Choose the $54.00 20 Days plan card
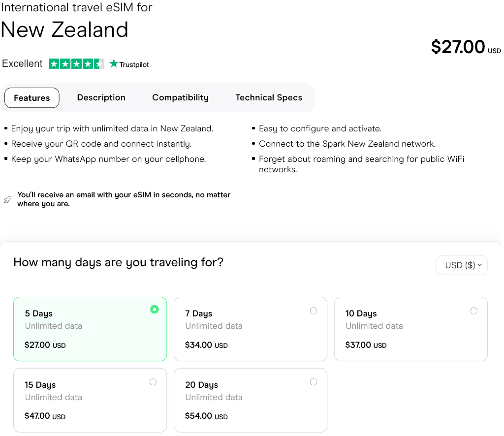This screenshot has width=504, height=436. coord(250,400)
